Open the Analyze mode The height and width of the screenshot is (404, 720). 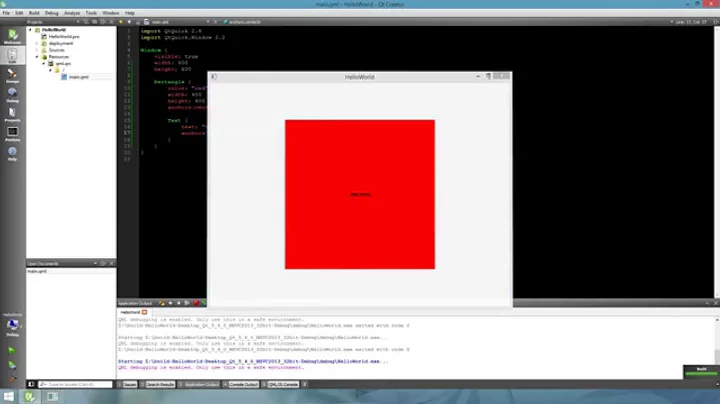pyautogui.click(x=12, y=134)
